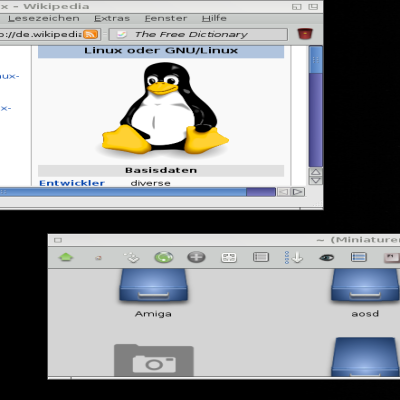Click the Miniature window title bar text
The image size is (400, 400).
pyautogui.click(x=358, y=240)
